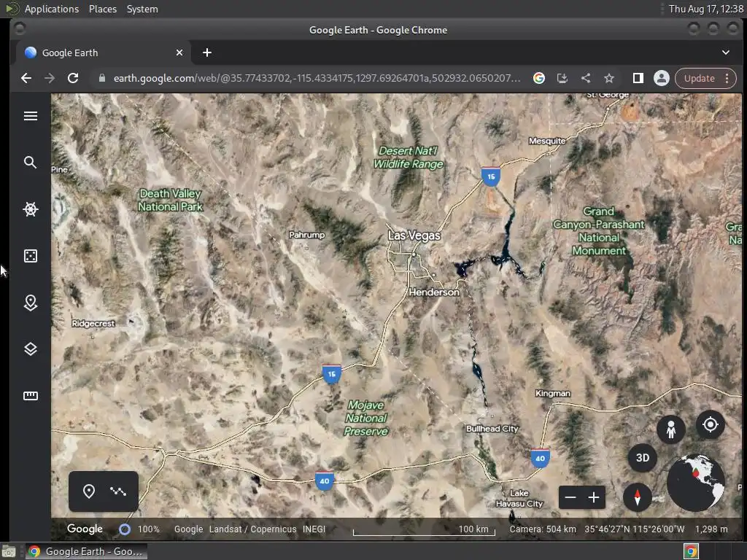The width and height of the screenshot is (747, 560).
Task: Click show desktop icon in taskbar
Action: click(x=9, y=551)
